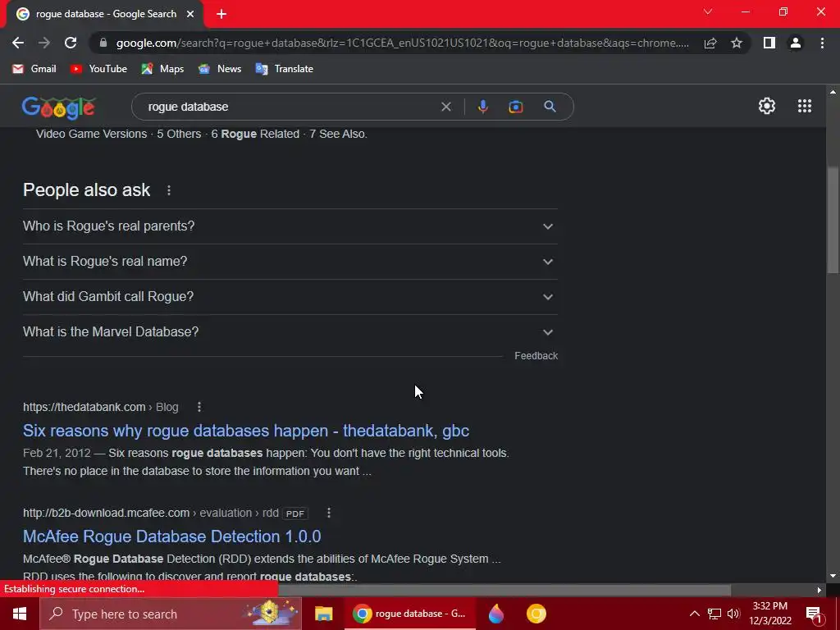Click scroll up arrow
Screen dimensions: 840x630
point(833,92)
